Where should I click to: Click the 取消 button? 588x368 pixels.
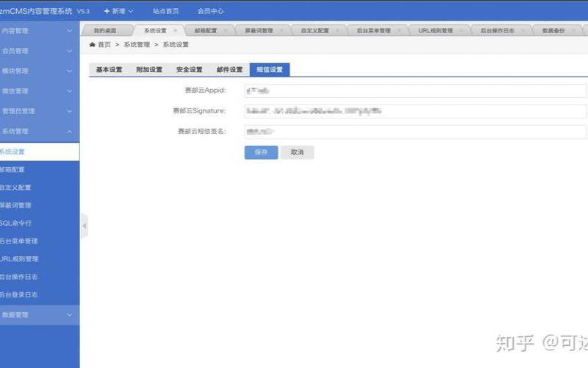tap(297, 152)
